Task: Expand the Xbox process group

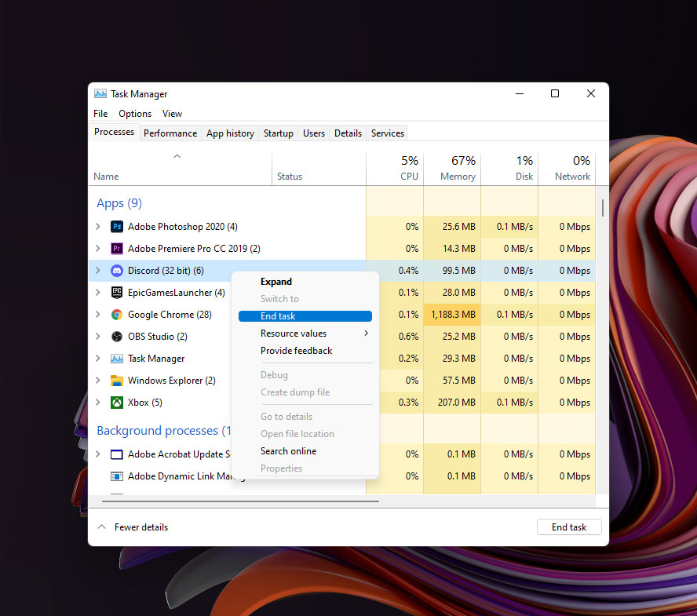Action: pos(98,403)
